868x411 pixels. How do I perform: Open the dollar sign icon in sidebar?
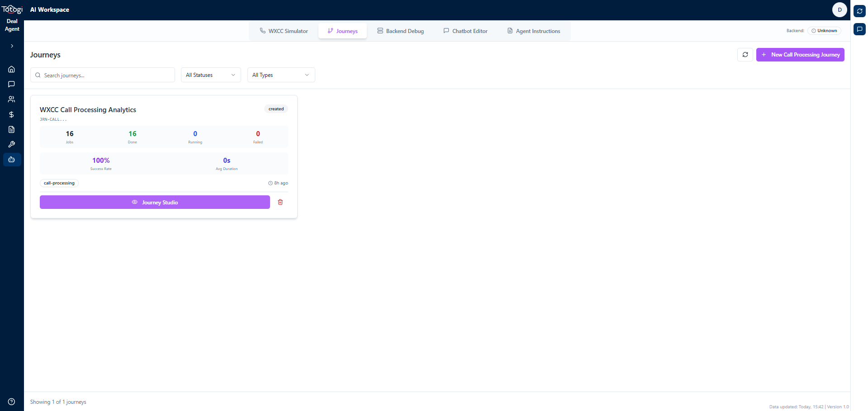point(12,114)
